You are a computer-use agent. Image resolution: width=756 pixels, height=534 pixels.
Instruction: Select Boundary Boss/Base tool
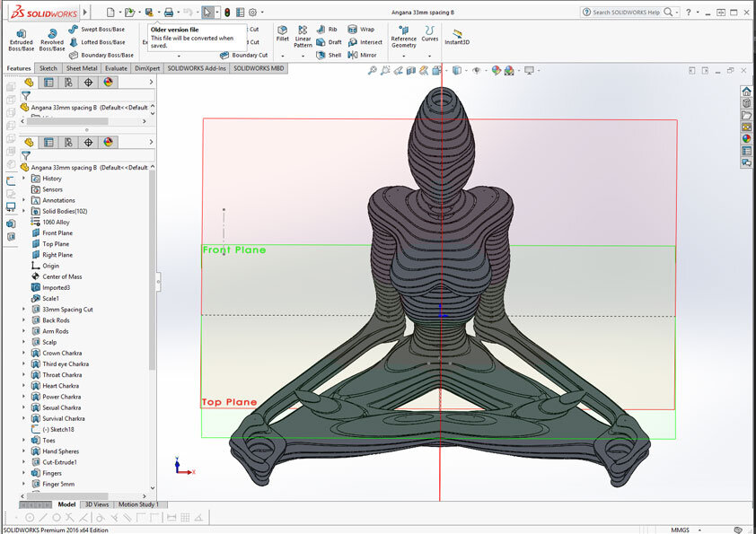(x=101, y=55)
